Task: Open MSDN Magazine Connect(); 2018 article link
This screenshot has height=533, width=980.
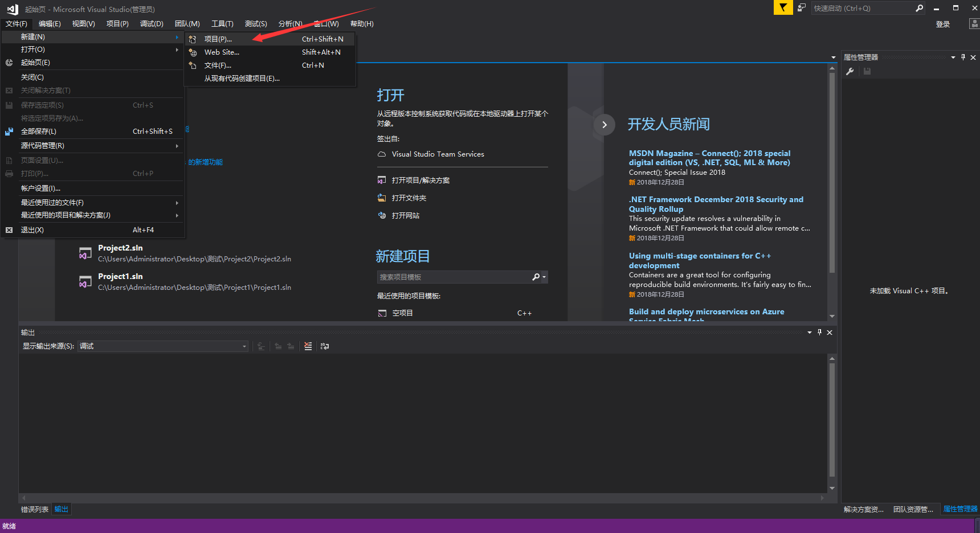Action: (x=709, y=158)
